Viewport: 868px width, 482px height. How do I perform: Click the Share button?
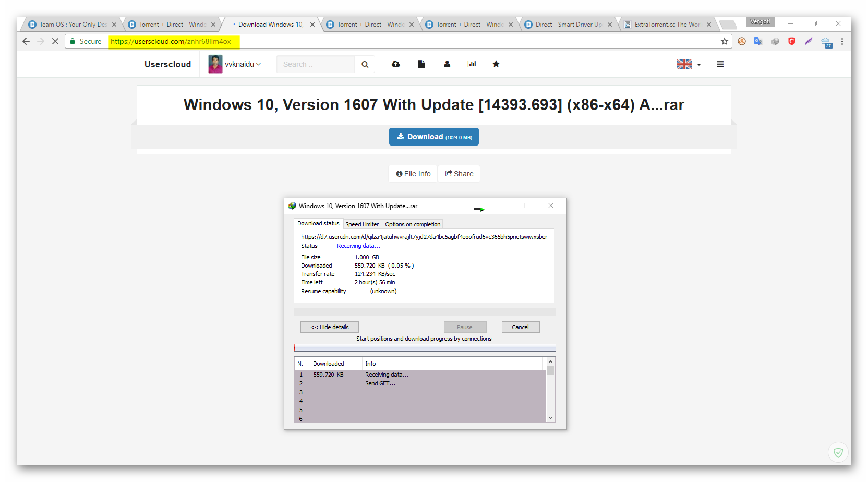click(459, 174)
